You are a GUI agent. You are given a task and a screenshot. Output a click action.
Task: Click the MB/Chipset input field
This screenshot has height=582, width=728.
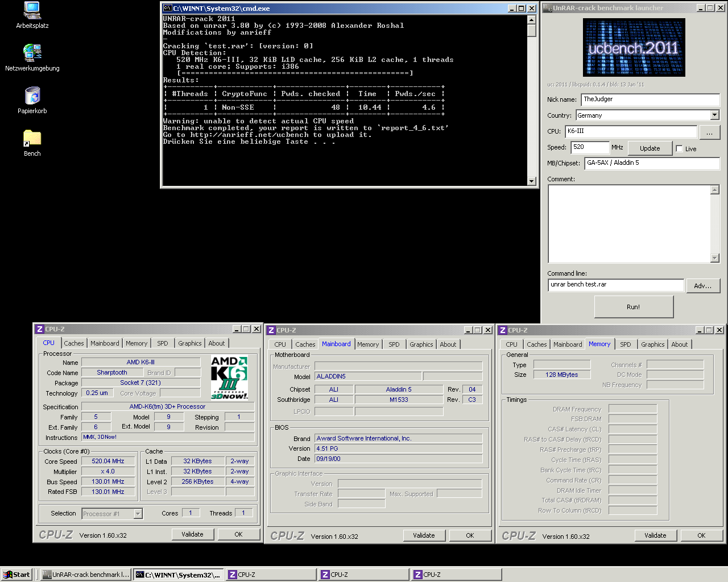point(652,163)
